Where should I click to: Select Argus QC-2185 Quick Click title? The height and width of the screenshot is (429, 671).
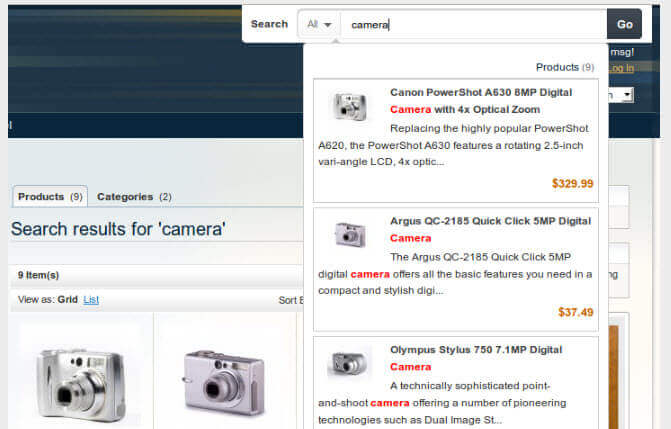click(x=489, y=229)
